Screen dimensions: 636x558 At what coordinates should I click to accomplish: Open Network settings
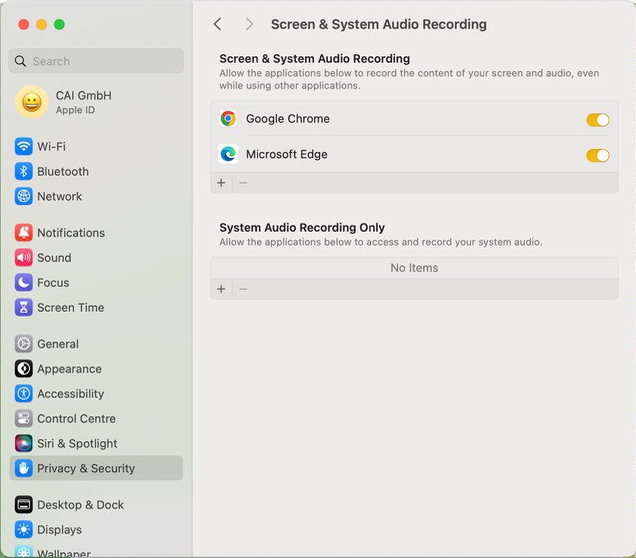96,196
